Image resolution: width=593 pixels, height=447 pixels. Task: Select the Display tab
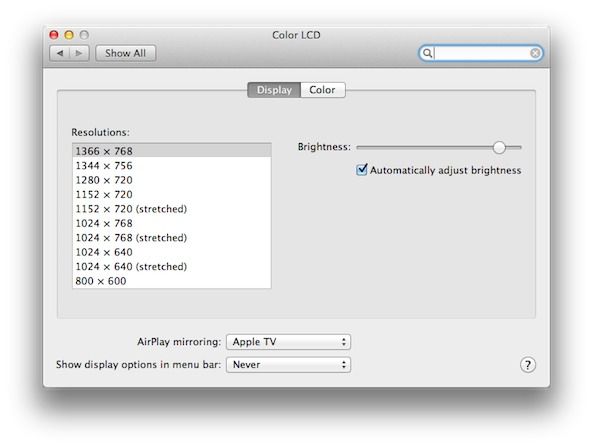(274, 90)
